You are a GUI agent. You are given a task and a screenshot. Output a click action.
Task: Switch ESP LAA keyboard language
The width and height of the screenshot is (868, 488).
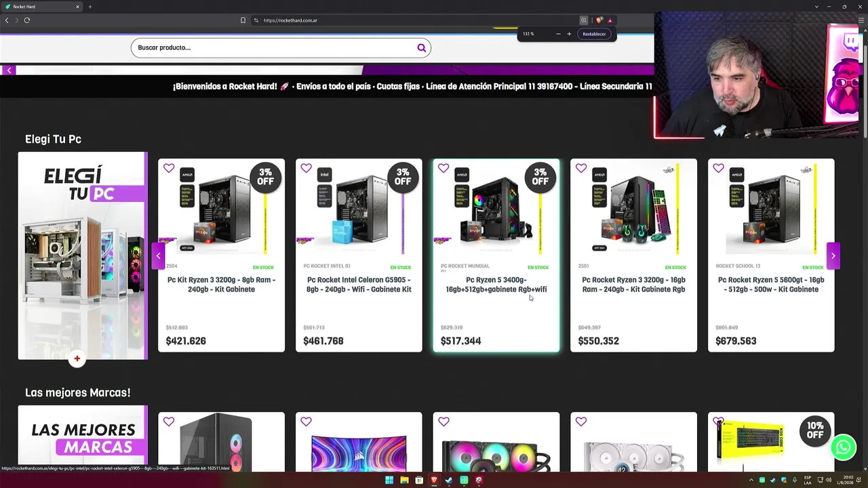coord(808,480)
